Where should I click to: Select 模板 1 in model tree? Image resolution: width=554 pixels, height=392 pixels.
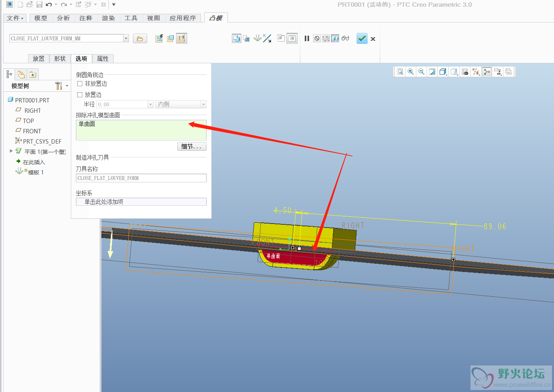click(36, 172)
